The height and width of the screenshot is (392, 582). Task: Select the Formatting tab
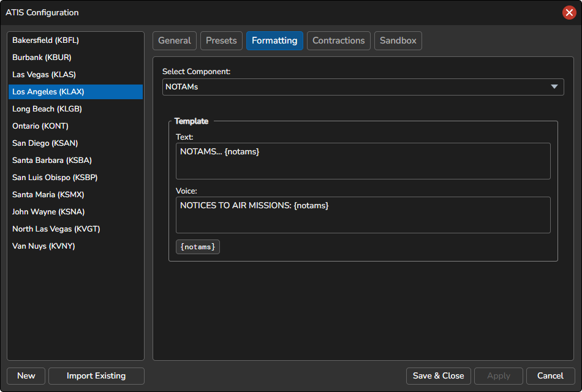(x=274, y=40)
